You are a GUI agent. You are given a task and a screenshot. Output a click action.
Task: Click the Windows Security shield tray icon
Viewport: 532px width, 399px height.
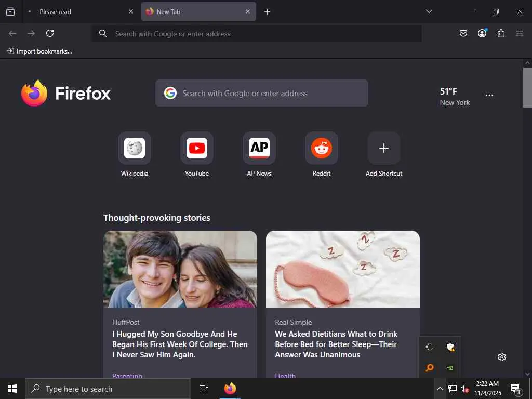coord(450,347)
